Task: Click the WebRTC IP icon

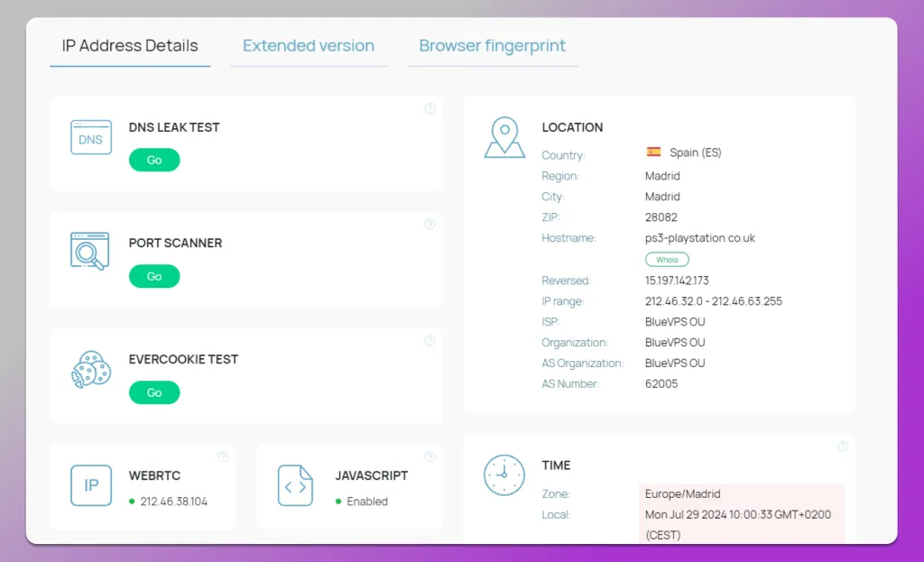Action: [x=91, y=485]
